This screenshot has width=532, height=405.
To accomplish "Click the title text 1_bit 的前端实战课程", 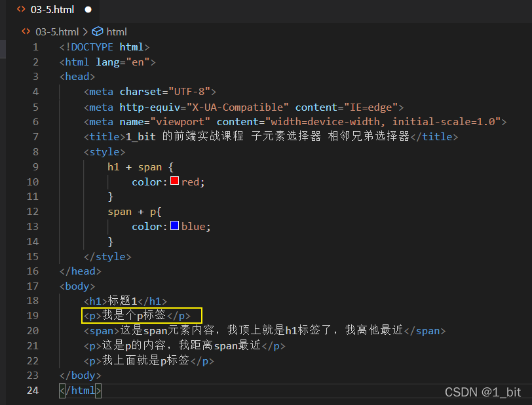I will [x=185, y=136].
